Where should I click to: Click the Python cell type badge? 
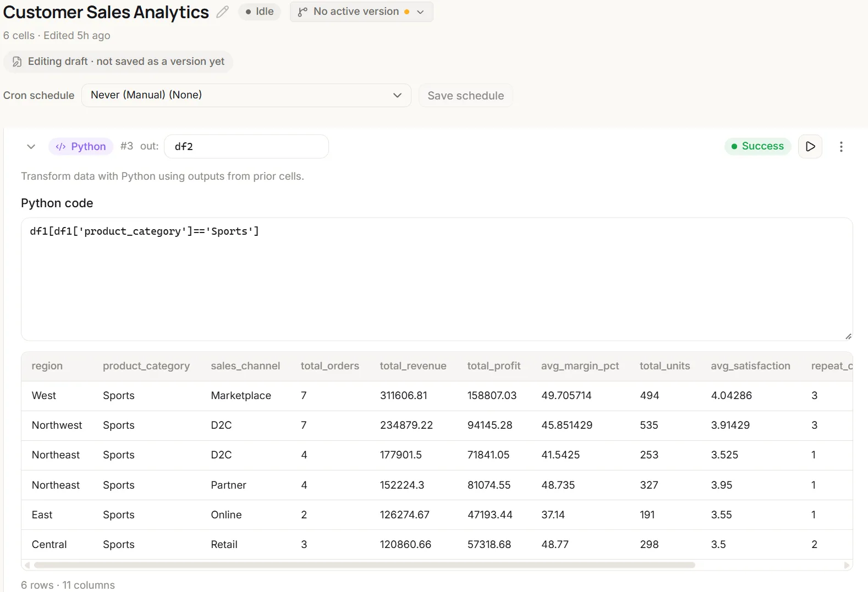pos(81,147)
